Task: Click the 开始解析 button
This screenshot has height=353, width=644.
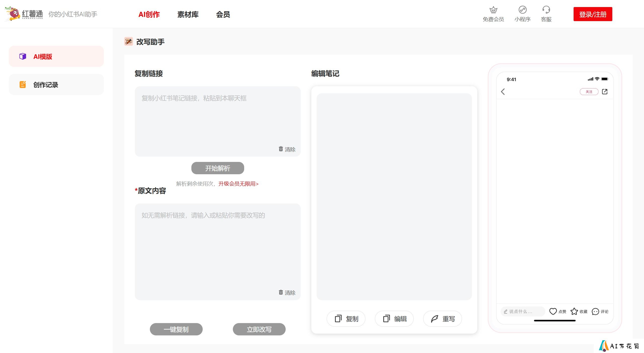Action: (x=218, y=168)
